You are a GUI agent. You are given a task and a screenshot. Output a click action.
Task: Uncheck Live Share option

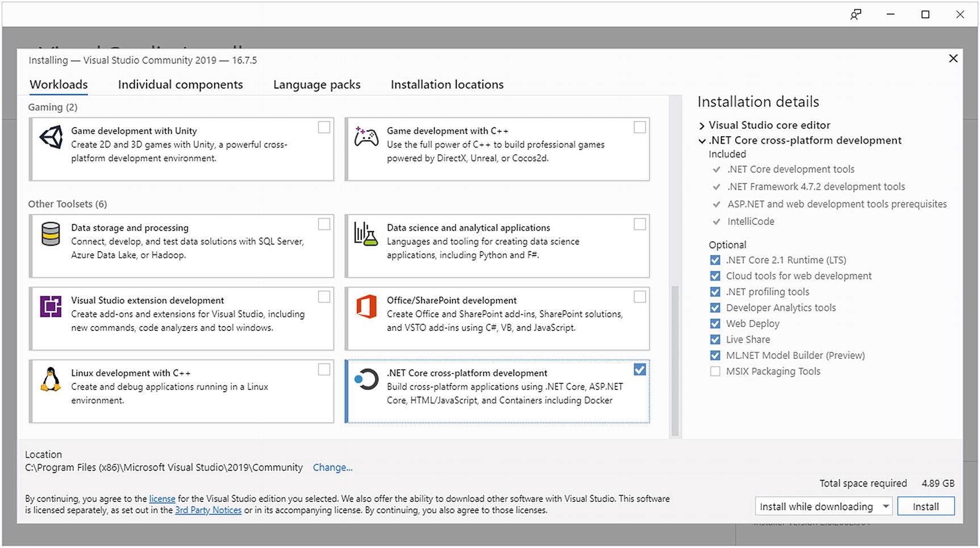click(715, 340)
